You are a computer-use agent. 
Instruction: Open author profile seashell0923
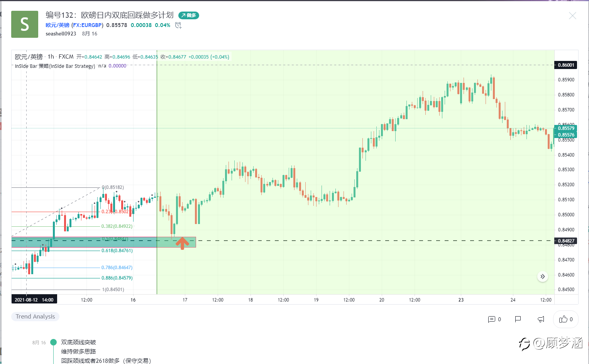(x=61, y=34)
